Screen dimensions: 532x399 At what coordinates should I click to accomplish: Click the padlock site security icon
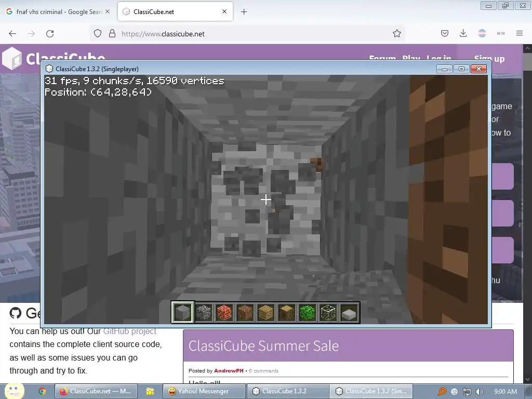(112, 34)
